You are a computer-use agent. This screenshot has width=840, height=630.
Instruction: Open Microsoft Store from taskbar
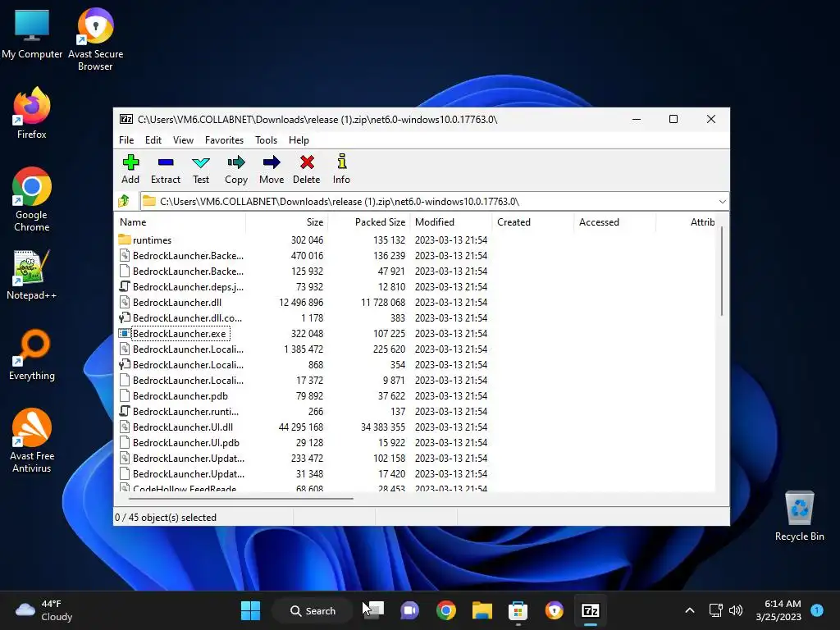click(x=518, y=610)
